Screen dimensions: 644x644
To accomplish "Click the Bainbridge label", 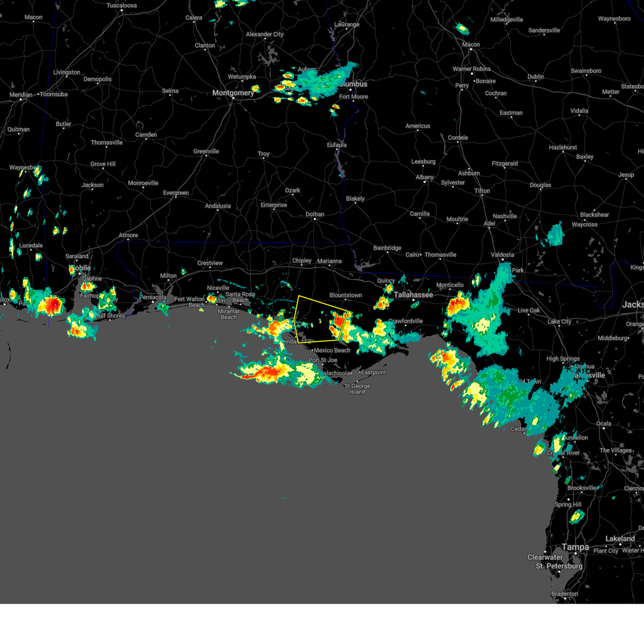I will coord(387,248).
